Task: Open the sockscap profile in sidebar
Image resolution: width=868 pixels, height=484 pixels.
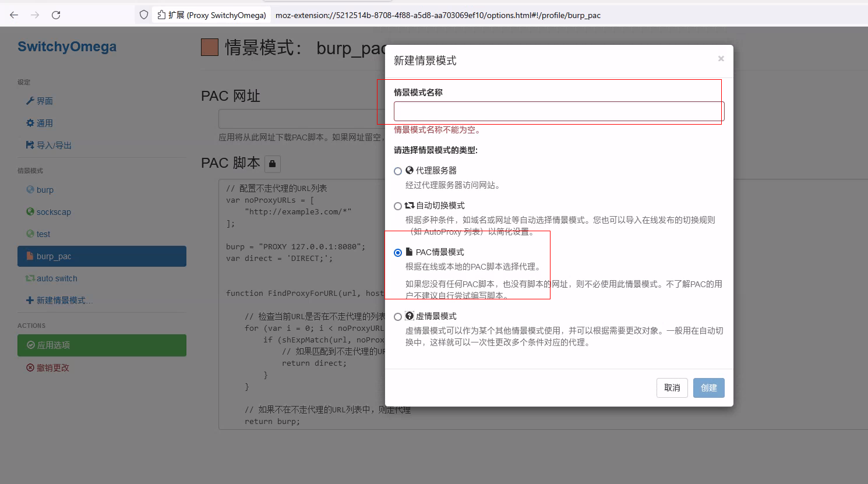Action: pyautogui.click(x=54, y=212)
